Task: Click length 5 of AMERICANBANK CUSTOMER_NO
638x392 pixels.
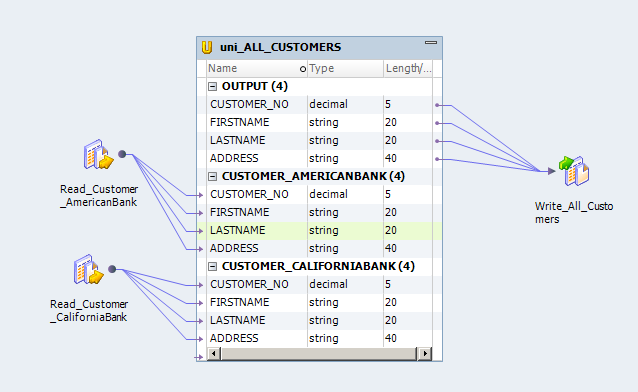Action: pos(388,195)
